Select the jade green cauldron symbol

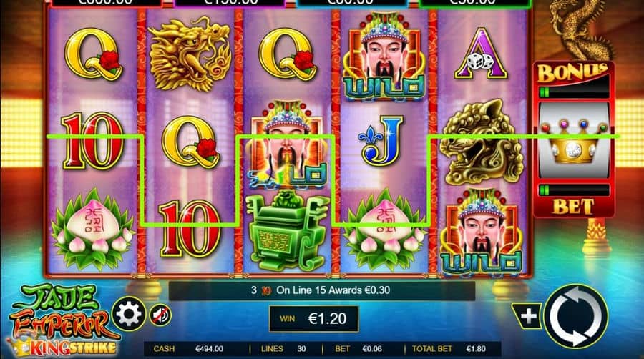pyautogui.click(x=287, y=232)
